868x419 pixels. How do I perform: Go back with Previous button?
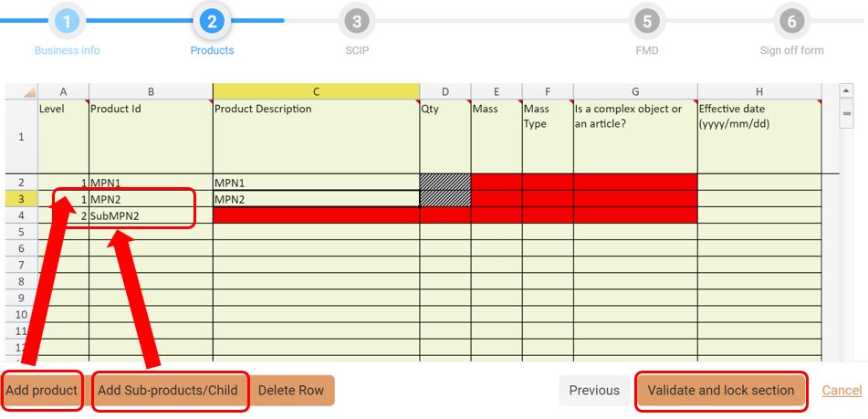[594, 391]
